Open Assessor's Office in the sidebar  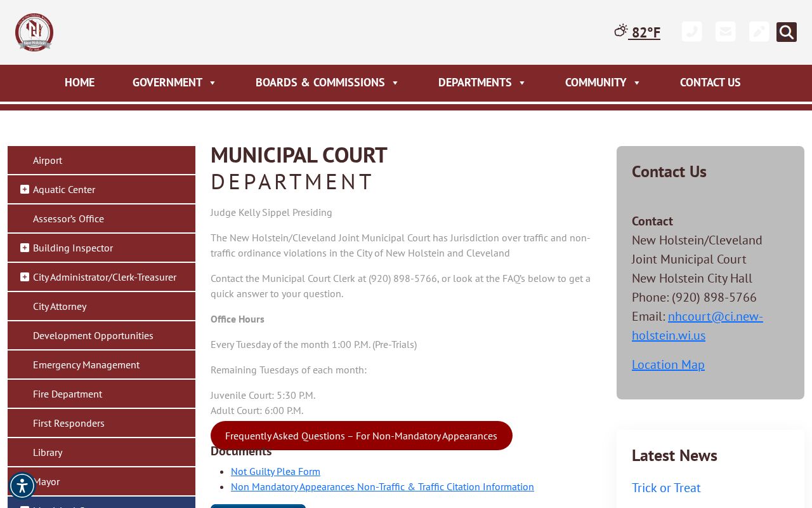[x=101, y=218]
